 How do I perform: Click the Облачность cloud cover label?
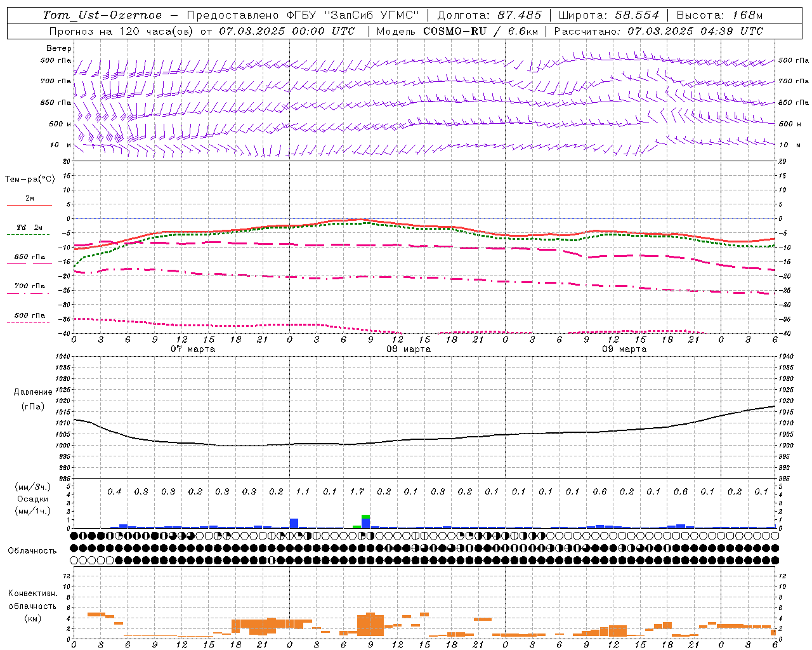point(32,551)
